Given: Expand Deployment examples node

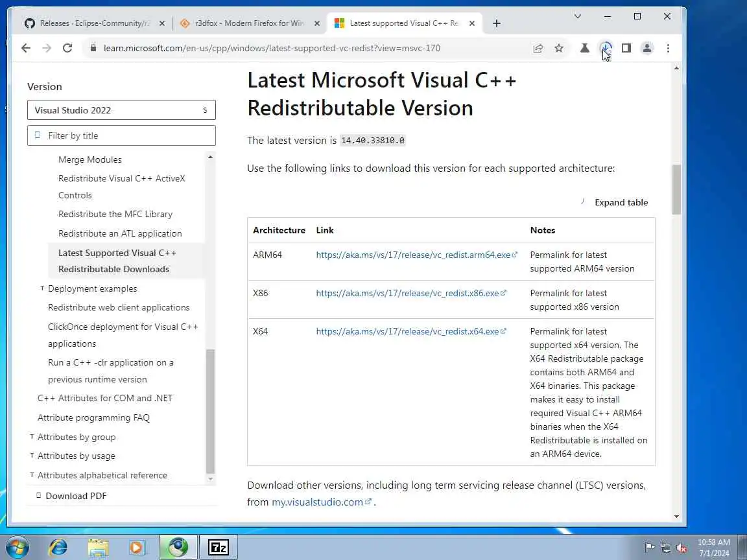Looking at the screenshot, I should [x=42, y=288].
